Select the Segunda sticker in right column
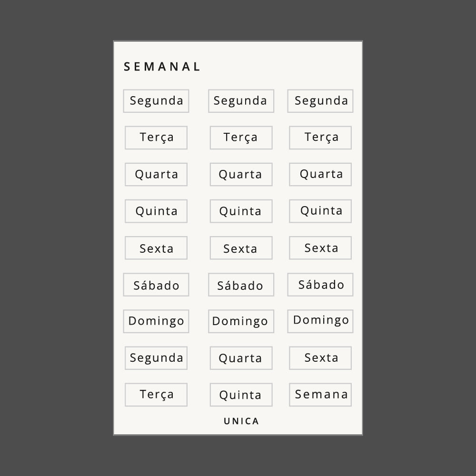This screenshot has width=476, height=476. coord(320,101)
